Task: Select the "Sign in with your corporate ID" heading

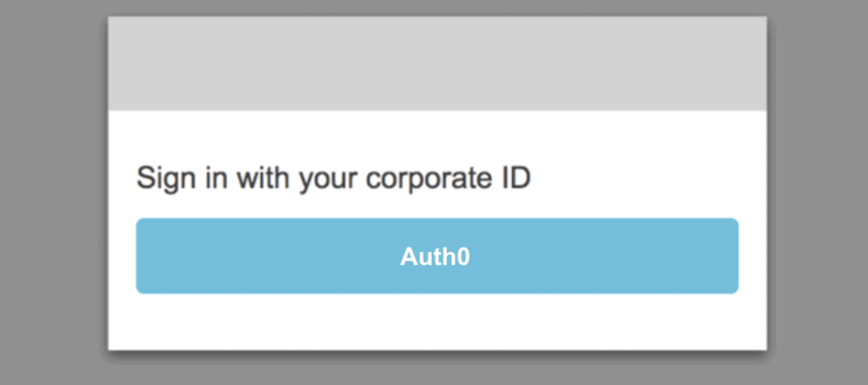Action: click(x=333, y=179)
